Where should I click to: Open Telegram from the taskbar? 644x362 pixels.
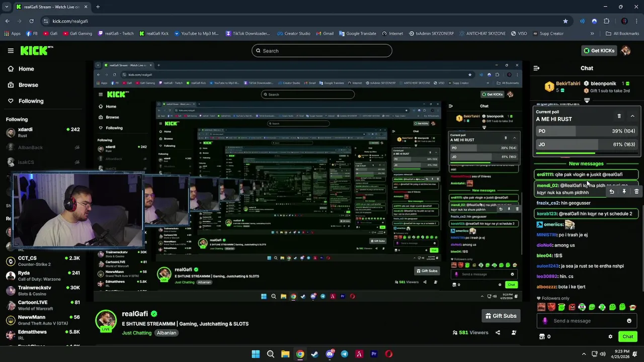344,354
